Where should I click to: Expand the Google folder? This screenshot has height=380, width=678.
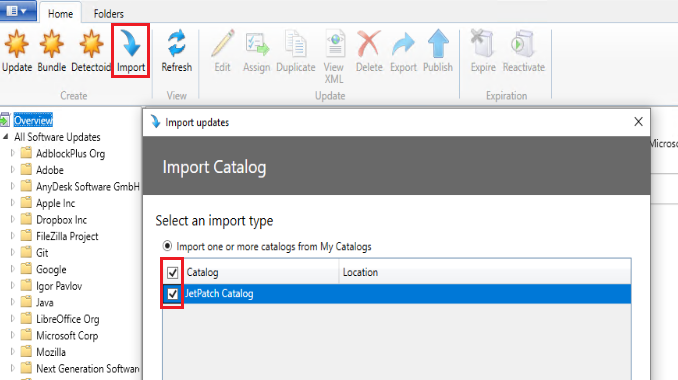(13, 269)
